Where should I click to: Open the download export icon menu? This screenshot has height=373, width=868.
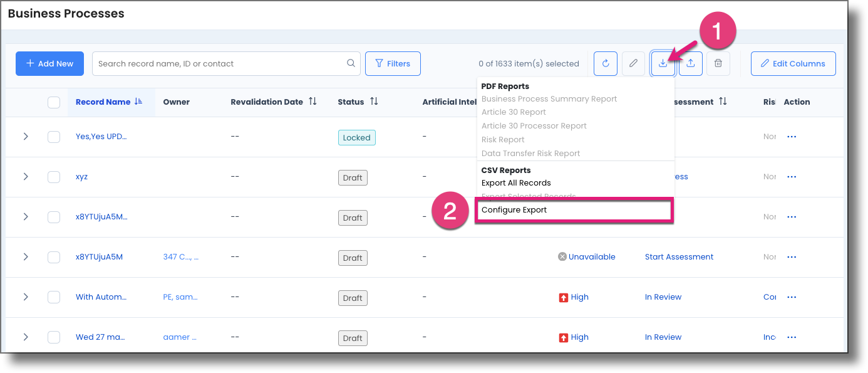tap(663, 63)
